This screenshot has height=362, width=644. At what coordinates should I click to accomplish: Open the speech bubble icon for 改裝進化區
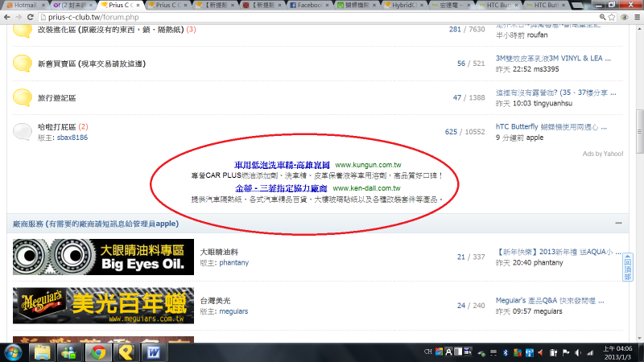pyautogui.click(x=23, y=31)
